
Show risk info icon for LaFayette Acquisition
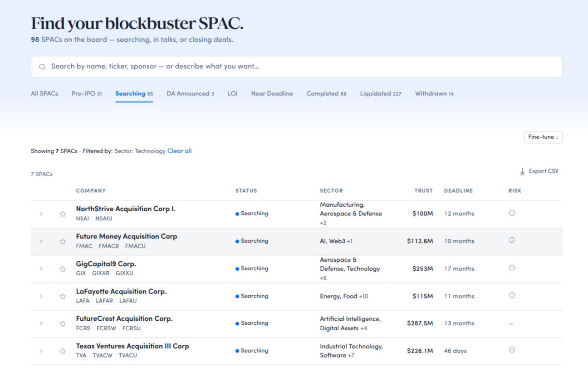[512, 295]
